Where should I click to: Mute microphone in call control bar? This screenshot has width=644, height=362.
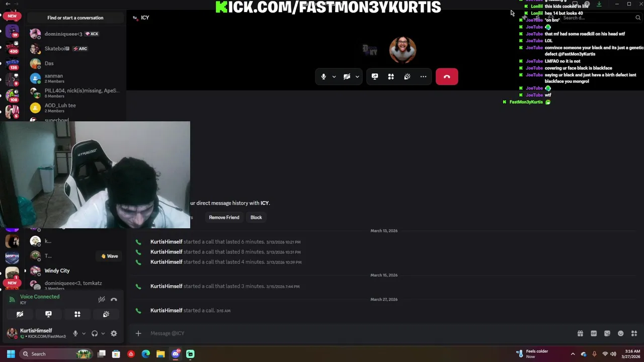tap(324, 76)
